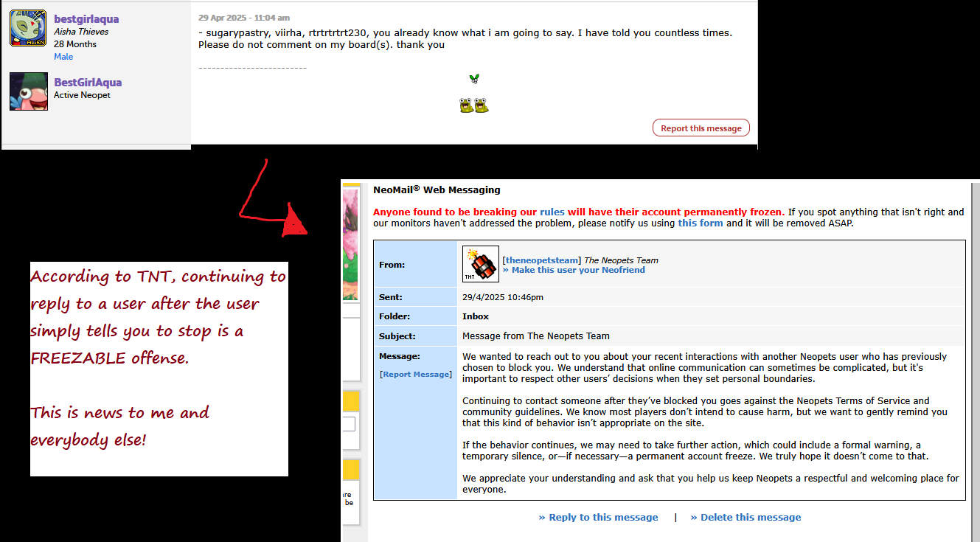Screen dimensions: 980x542
Task: Click bestgirlaqua's alien avatar image
Action: point(29,28)
